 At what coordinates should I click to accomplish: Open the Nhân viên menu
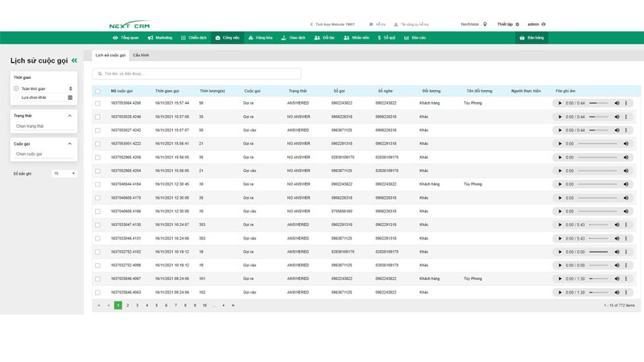(357, 38)
